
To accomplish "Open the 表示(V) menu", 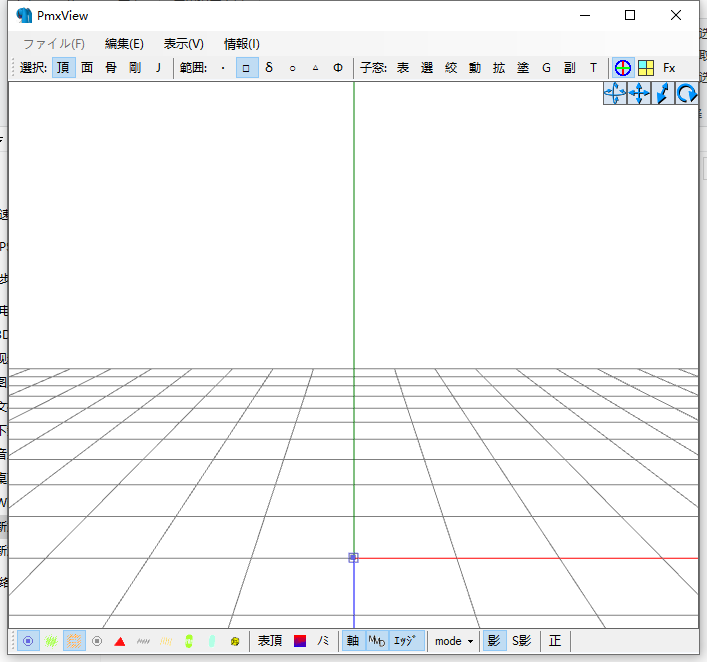I will (184, 44).
